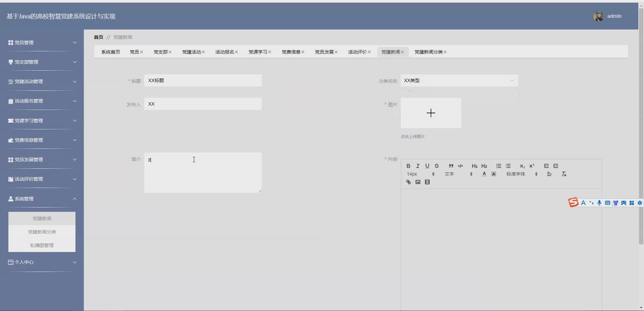The width and height of the screenshot is (644, 311).
Task: Toggle strikethrough formatting in editor
Action: pyautogui.click(x=436, y=166)
